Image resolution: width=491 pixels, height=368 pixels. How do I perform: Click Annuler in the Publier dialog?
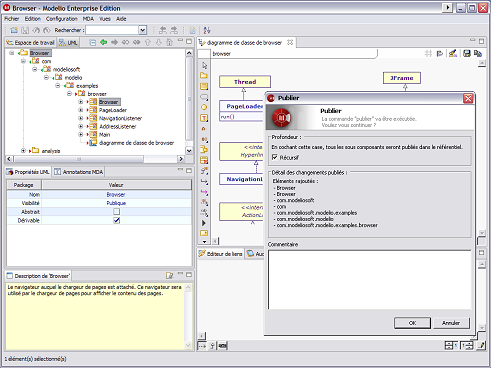[451, 323]
